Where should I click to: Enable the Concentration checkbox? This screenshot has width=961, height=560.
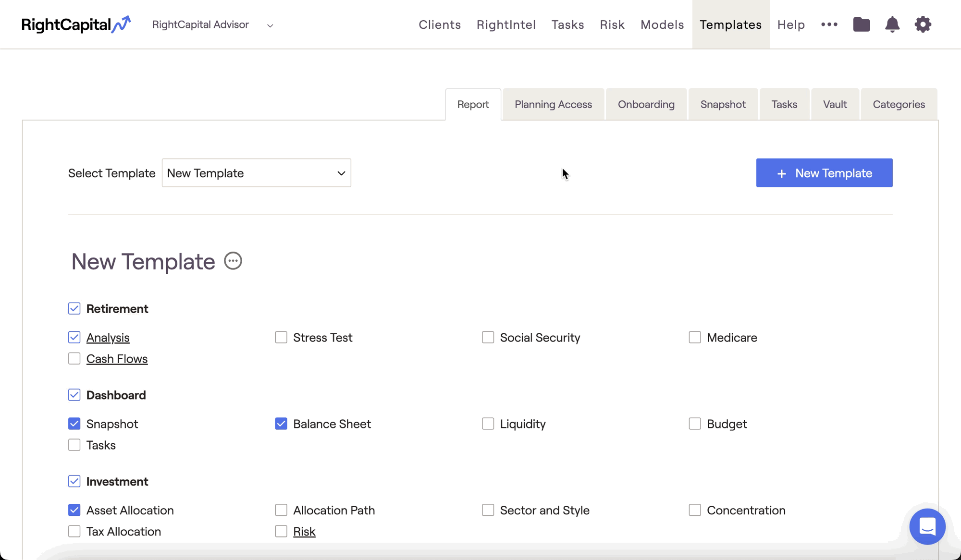pos(695,510)
